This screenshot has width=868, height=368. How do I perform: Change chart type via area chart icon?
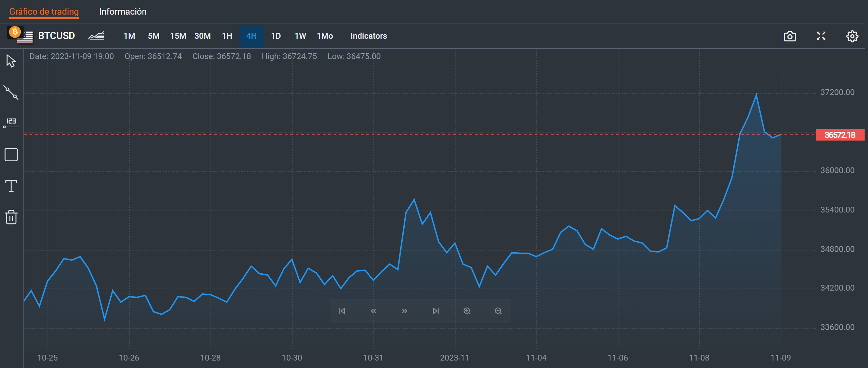click(96, 36)
